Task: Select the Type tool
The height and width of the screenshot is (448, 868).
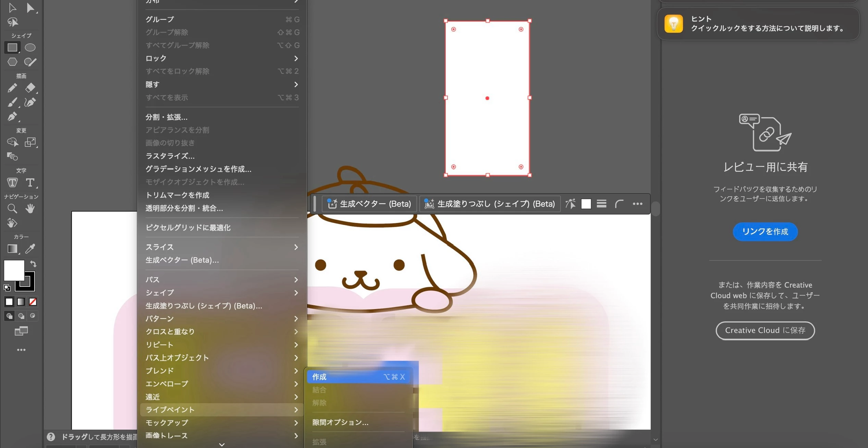Action: point(30,182)
